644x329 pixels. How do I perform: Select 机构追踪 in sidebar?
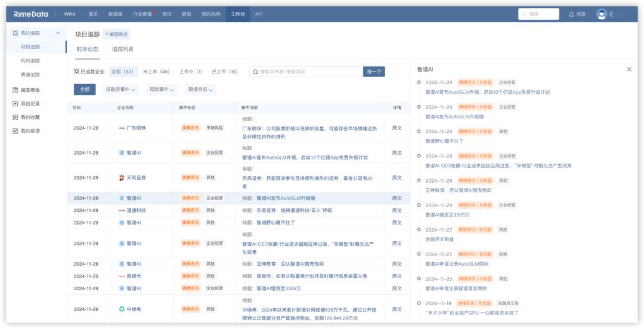tap(30, 61)
